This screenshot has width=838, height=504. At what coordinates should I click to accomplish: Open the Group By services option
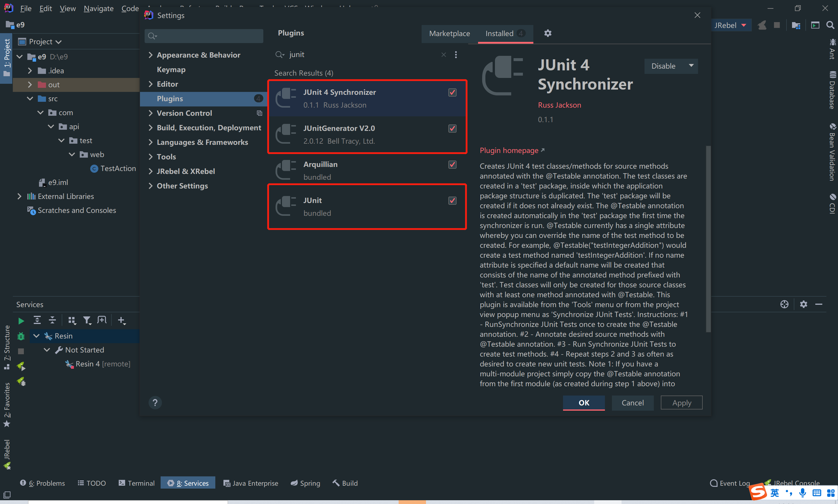click(72, 320)
